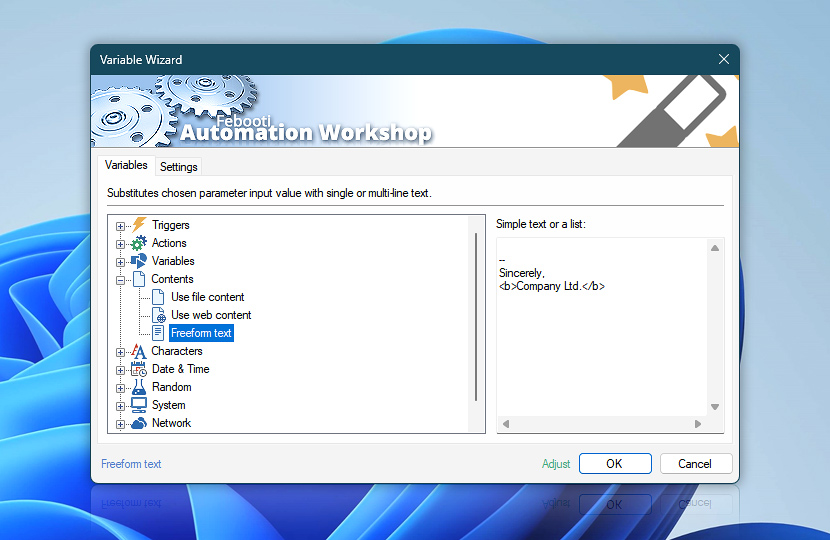Open the Settings tab
Image resolution: width=830 pixels, height=540 pixels.
178,167
